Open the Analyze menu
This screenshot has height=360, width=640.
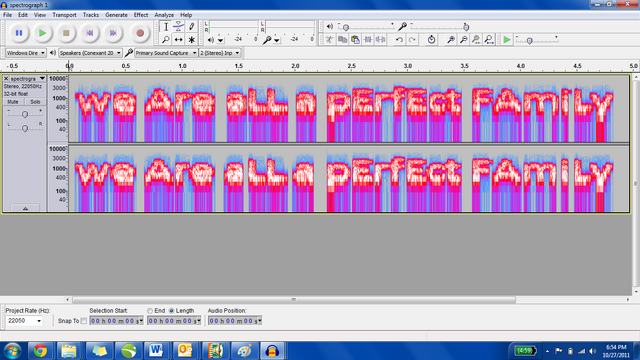click(164, 15)
